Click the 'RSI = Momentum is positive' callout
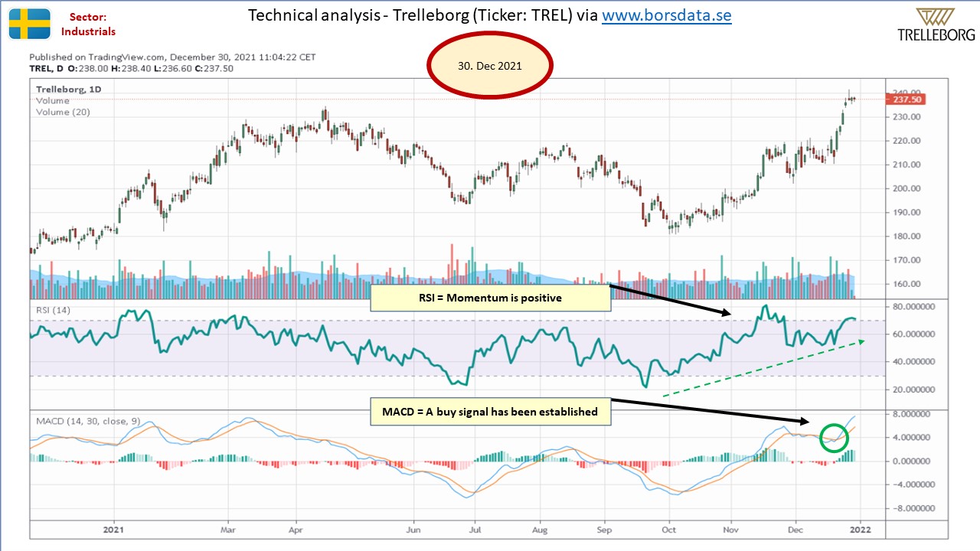980x551 pixels. pyautogui.click(x=491, y=298)
